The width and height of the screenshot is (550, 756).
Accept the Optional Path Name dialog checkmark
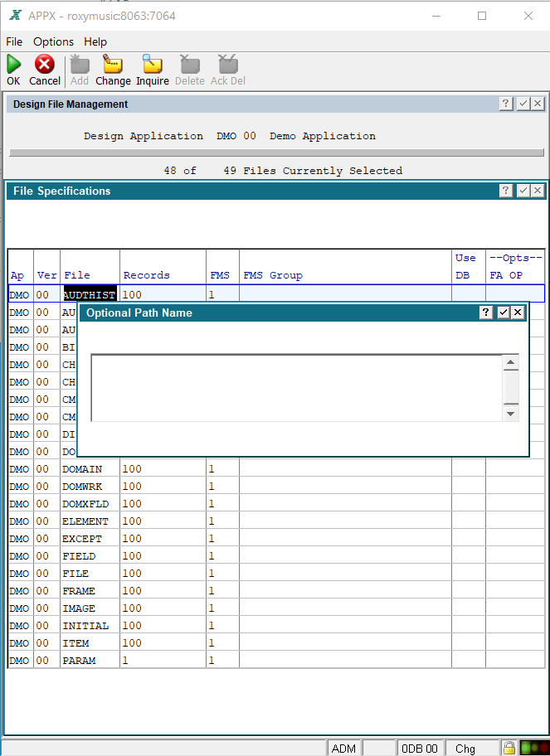504,313
